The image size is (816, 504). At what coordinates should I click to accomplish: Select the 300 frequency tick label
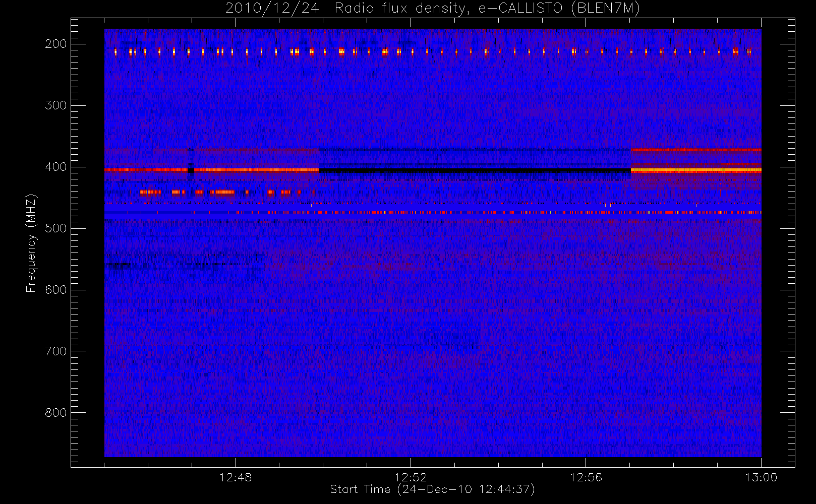click(x=56, y=105)
